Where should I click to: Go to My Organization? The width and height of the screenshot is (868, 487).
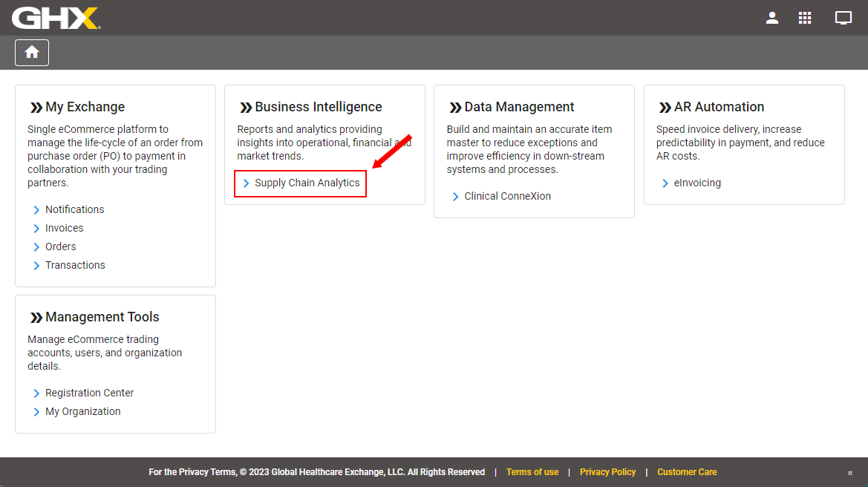pos(83,411)
